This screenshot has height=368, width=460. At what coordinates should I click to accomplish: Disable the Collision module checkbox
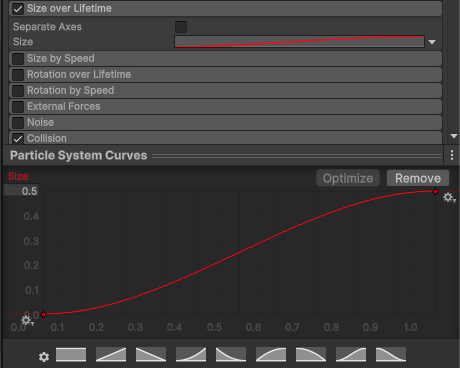(18, 138)
